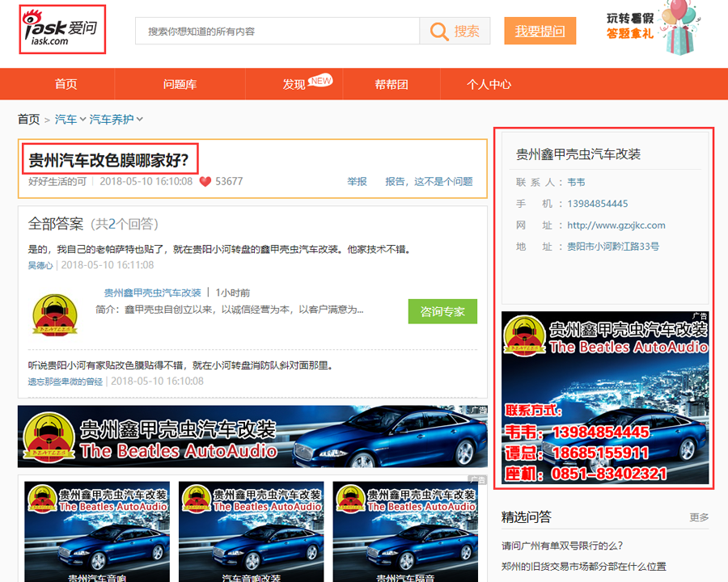Open answerer 遗忘那些卑微的曾经 profile
Image resolution: width=728 pixels, height=582 pixels.
pyautogui.click(x=65, y=381)
